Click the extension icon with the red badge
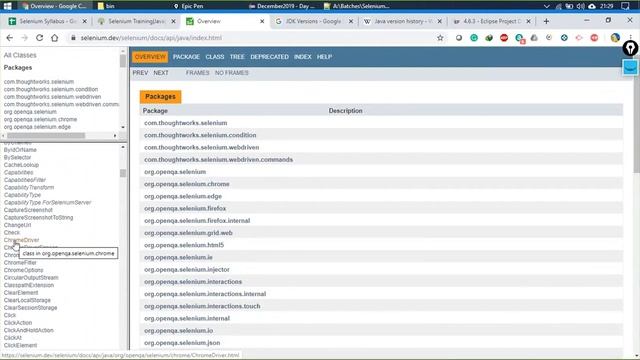 coord(519,38)
